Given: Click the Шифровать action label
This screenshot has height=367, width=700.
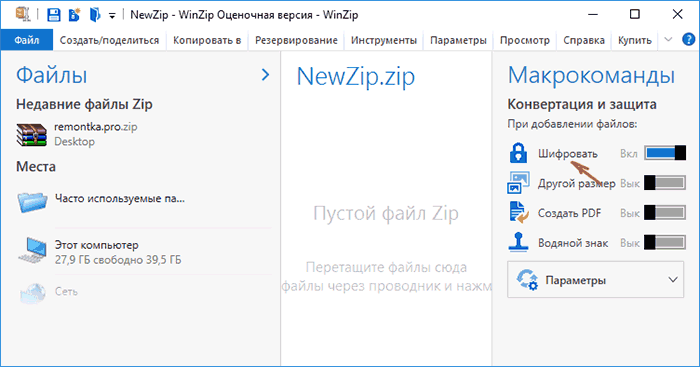Looking at the screenshot, I should (x=567, y=154).
